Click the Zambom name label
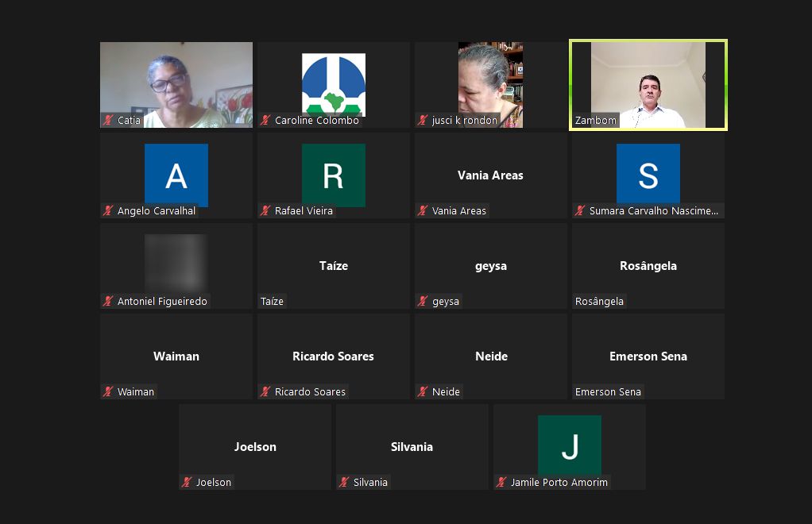 [596, 121]
